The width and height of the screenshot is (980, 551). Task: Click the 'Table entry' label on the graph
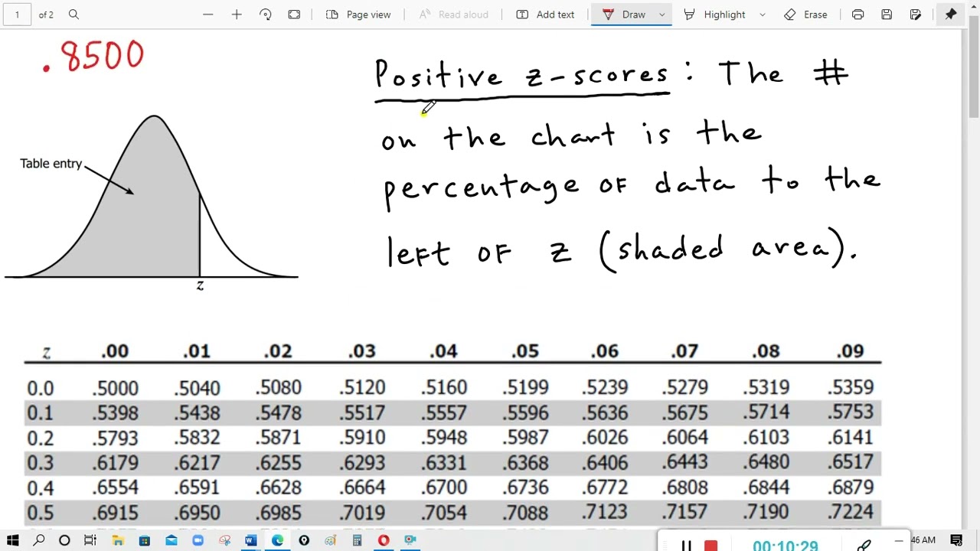point(51,163)
